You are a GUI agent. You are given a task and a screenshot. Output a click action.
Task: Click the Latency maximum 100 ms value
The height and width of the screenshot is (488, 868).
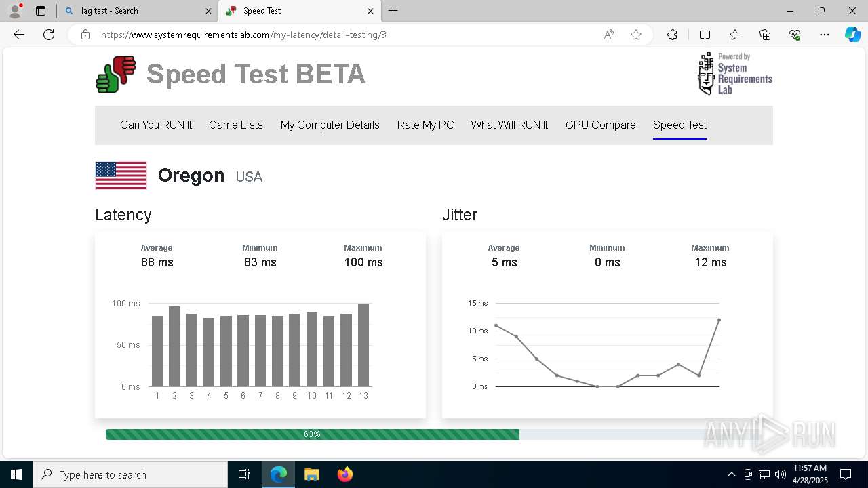(x=363, y=262)
